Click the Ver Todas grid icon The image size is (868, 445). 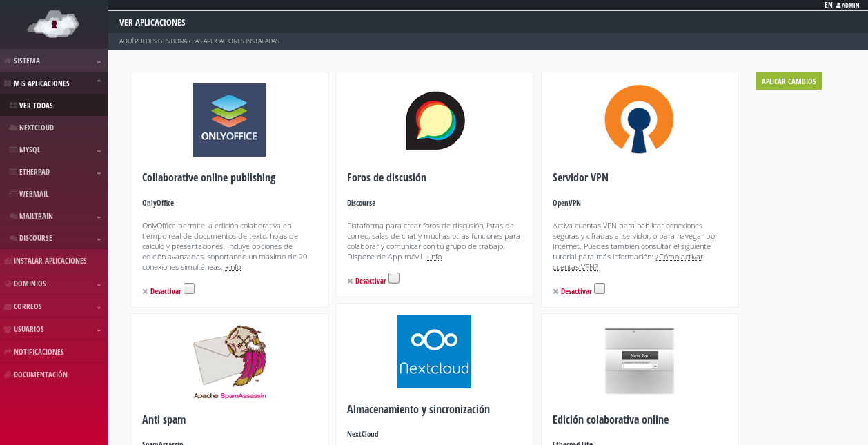pyautogui.click(x=13, y=106)
